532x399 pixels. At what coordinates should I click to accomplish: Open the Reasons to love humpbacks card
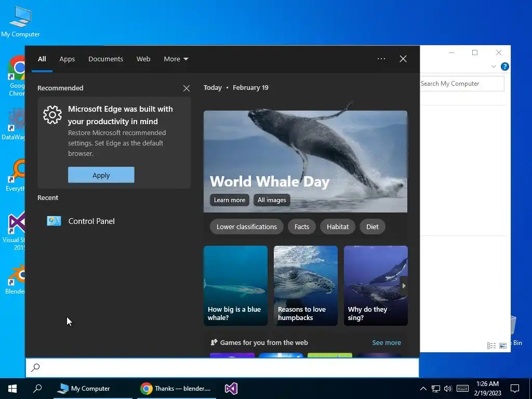(305, 286)
